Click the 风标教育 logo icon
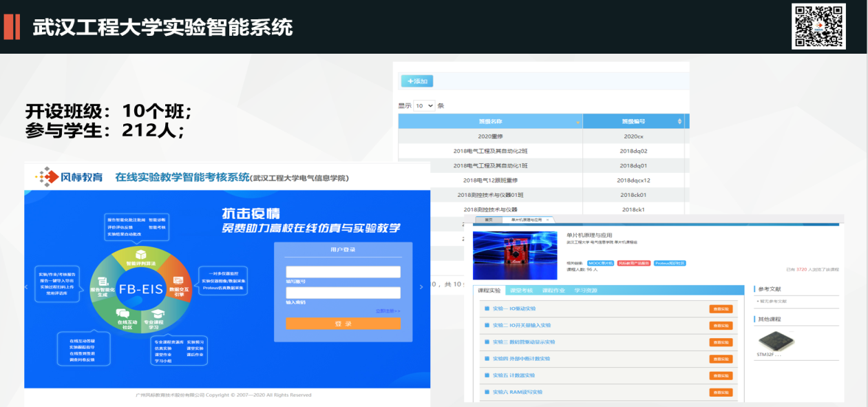This screenshot has width=868, height=407. coord(47,177)
